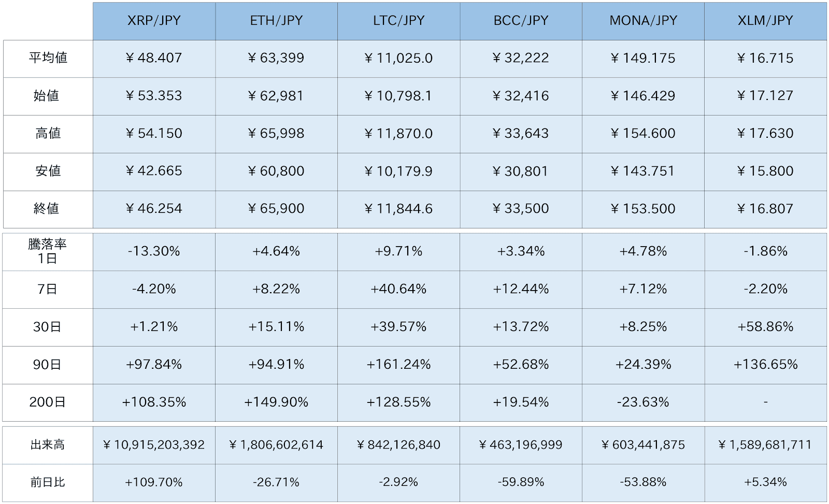
Task: Click the LTC 7-day change +40.64%
Action: (x=398, y=289)
